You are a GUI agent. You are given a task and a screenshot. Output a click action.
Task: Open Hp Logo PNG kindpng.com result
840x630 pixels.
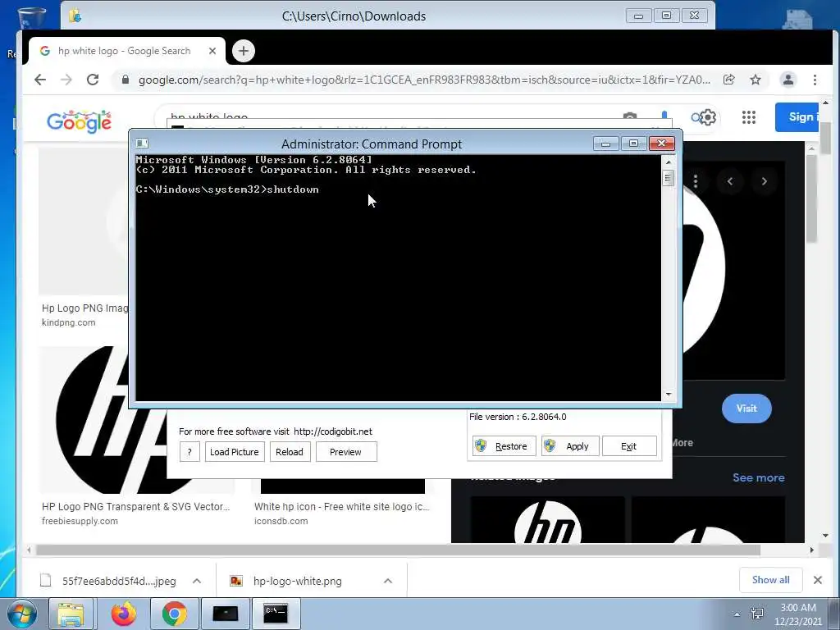(84, 308)
